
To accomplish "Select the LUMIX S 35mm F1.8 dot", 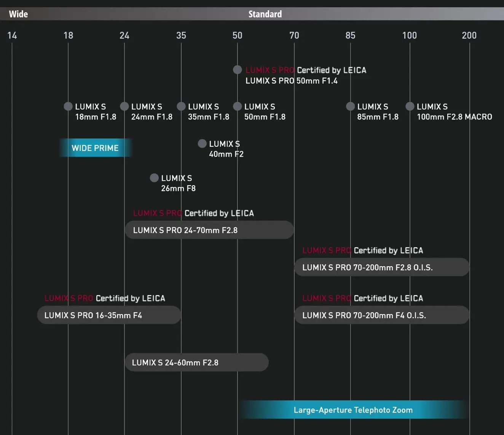I will tap(181, 106).
